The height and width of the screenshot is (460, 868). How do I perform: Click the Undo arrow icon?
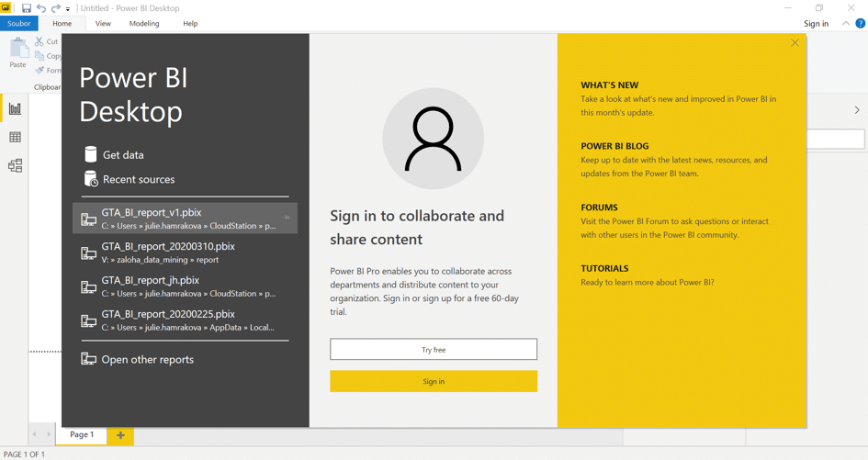[x=41, y=8]
